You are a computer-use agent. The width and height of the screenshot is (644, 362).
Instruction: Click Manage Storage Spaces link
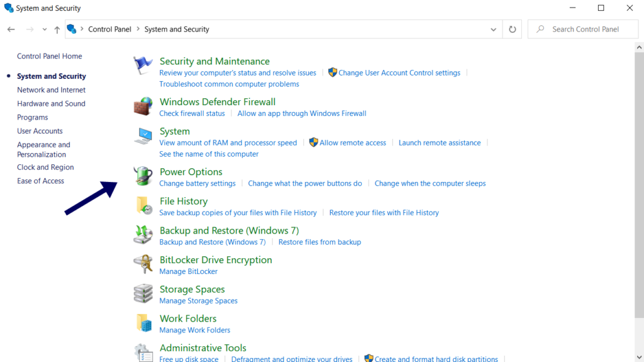(198, 301)
